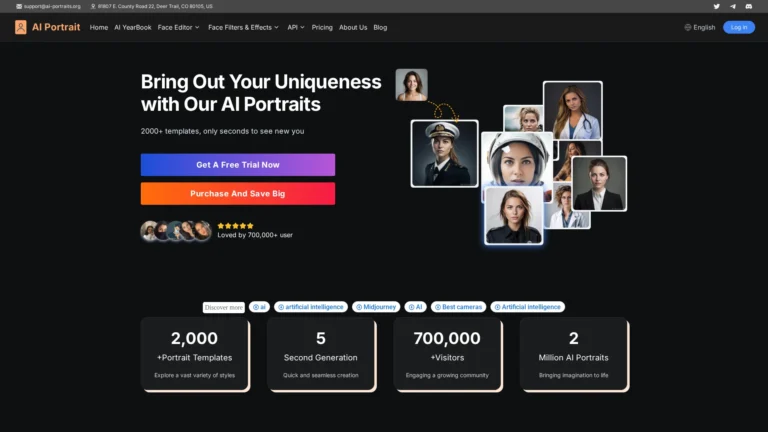Image resolution: width=768 pixels, height=432 pixels.
Task: Click the AI Portrait logo icon
Action: click(x=21, y=27)
